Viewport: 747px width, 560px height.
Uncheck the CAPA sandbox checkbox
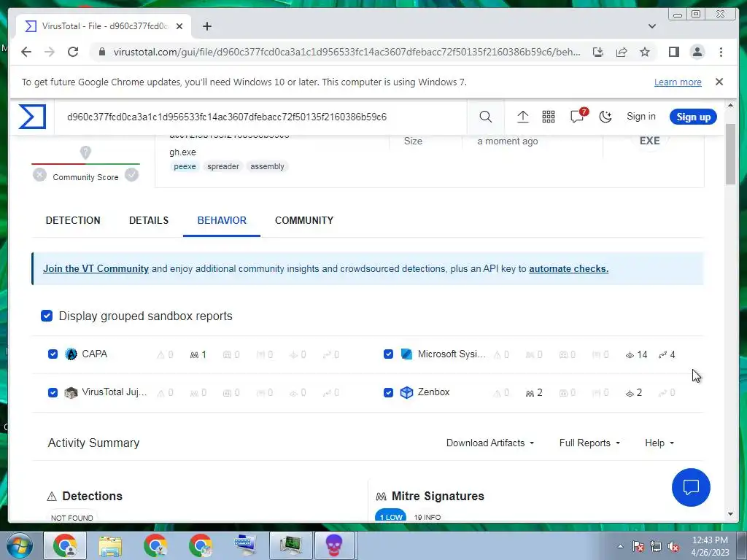(53, 354)
